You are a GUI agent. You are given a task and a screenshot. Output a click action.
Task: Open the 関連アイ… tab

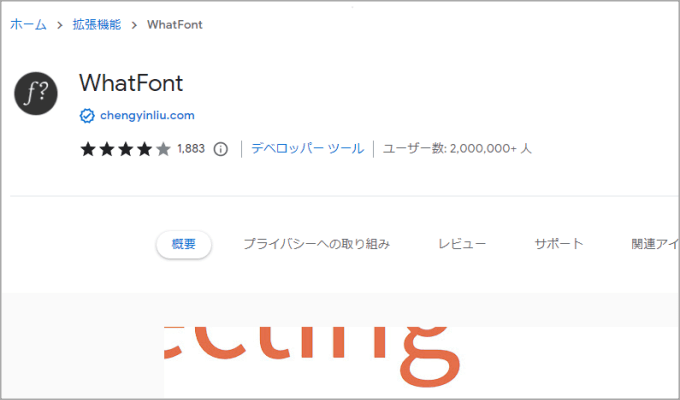coord(655,244)
